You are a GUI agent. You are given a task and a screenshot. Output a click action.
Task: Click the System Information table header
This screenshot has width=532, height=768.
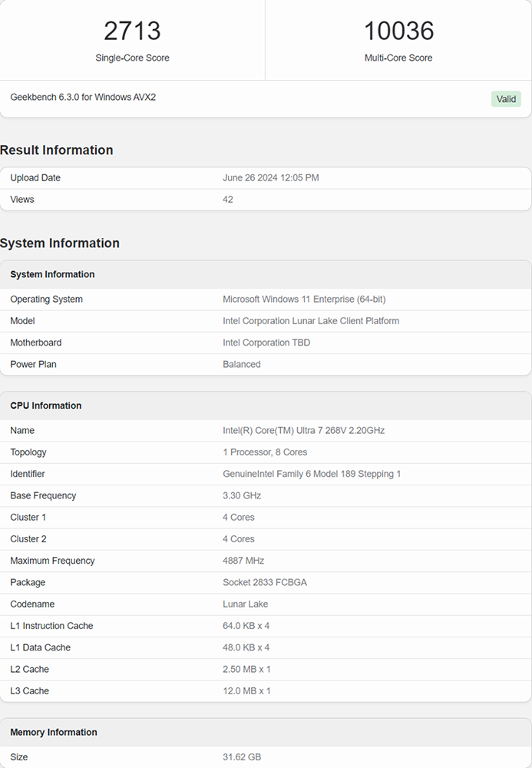(x=52, y=274)
